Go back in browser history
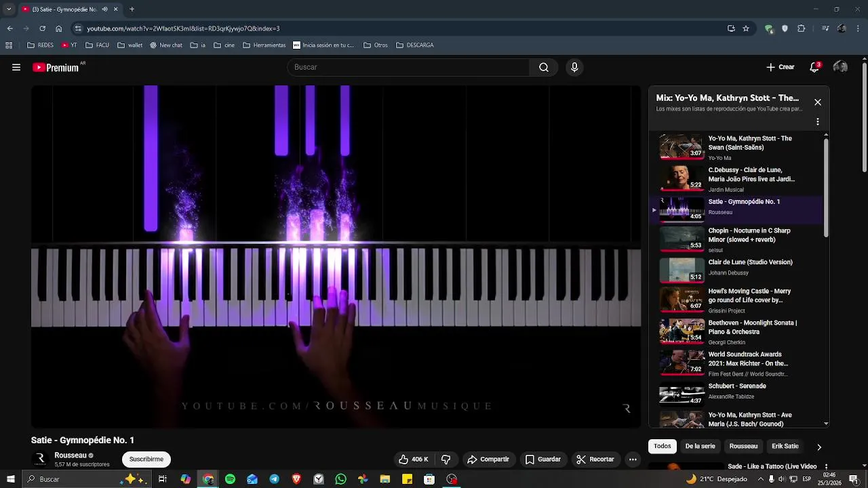This screenshot has width=868, height=488. pyautogui.click(x=9, y=28)
